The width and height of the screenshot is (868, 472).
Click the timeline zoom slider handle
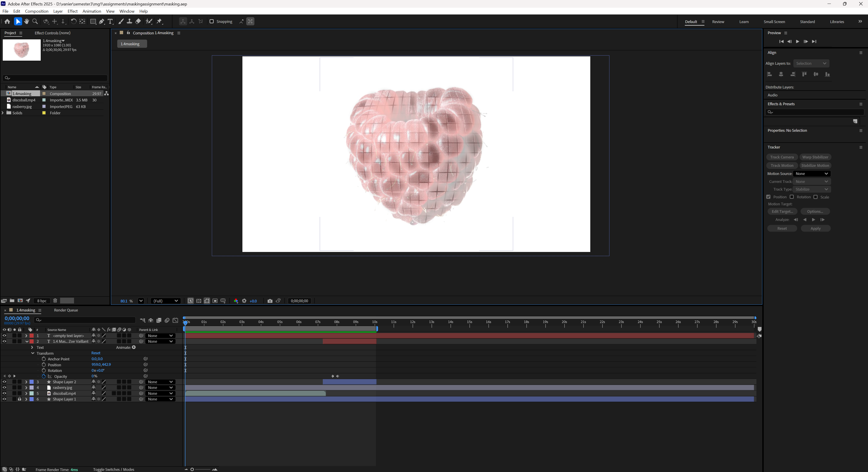click(x=192, y=469)
